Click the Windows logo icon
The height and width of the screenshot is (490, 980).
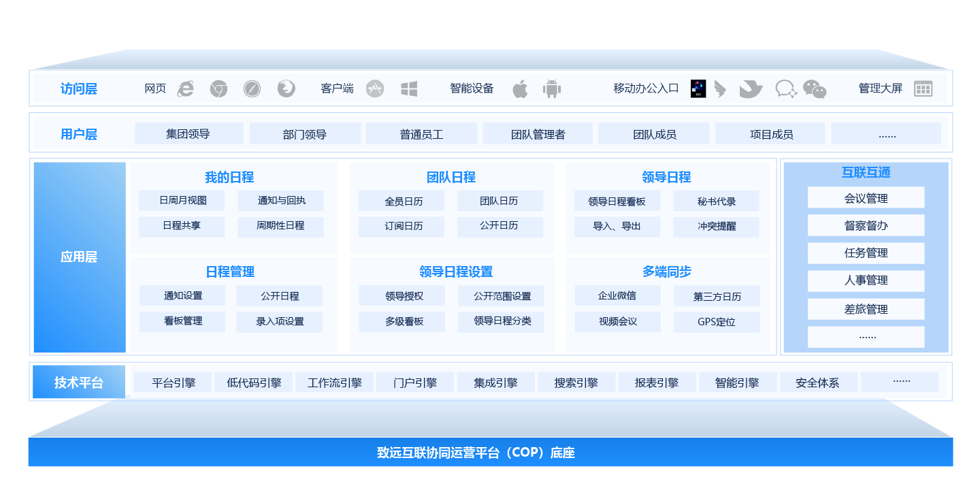(409, 88)
